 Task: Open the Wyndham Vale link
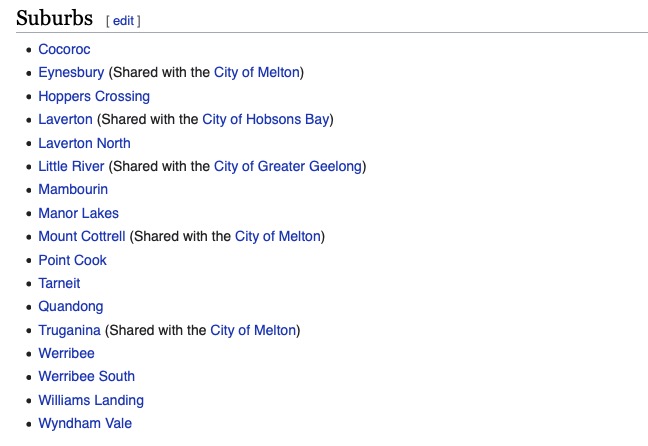pos(85,423)
